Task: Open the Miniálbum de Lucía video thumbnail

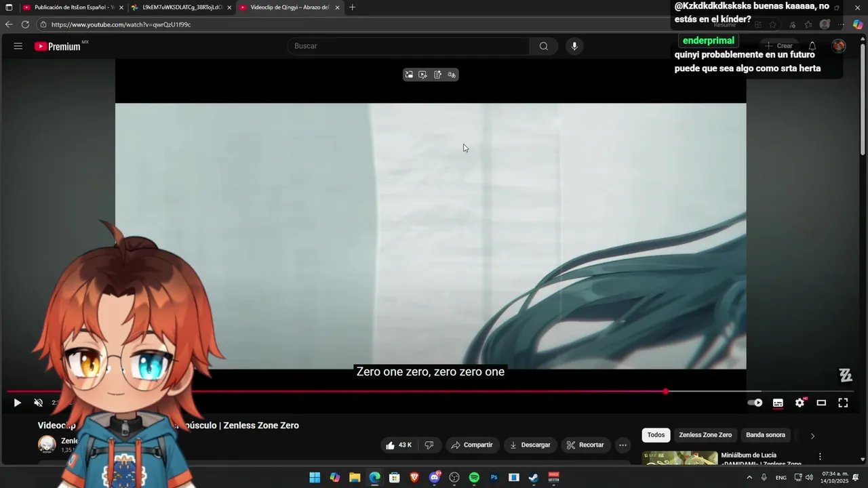Action: (679, 458)
